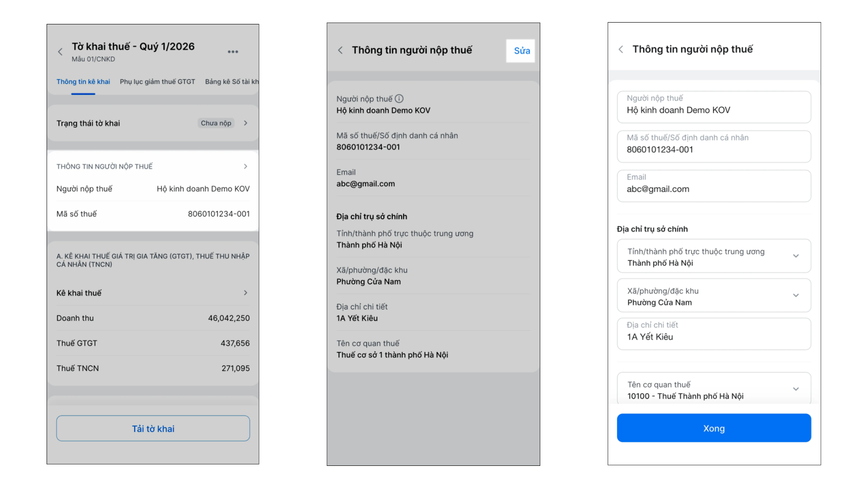The width and height of the screenshot is (868, 488).
Task: Click info icon next to Người nộp thuế
Action: (x=399, y=99)
